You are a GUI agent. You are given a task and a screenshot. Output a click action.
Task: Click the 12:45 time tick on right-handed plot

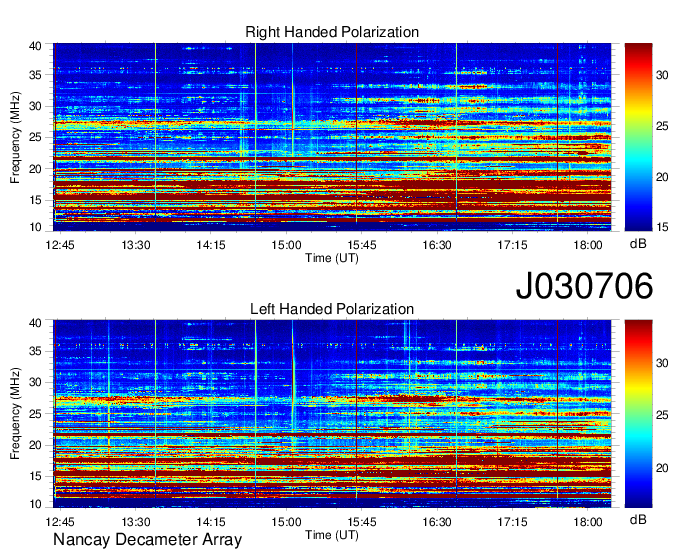tap(60, 245)
